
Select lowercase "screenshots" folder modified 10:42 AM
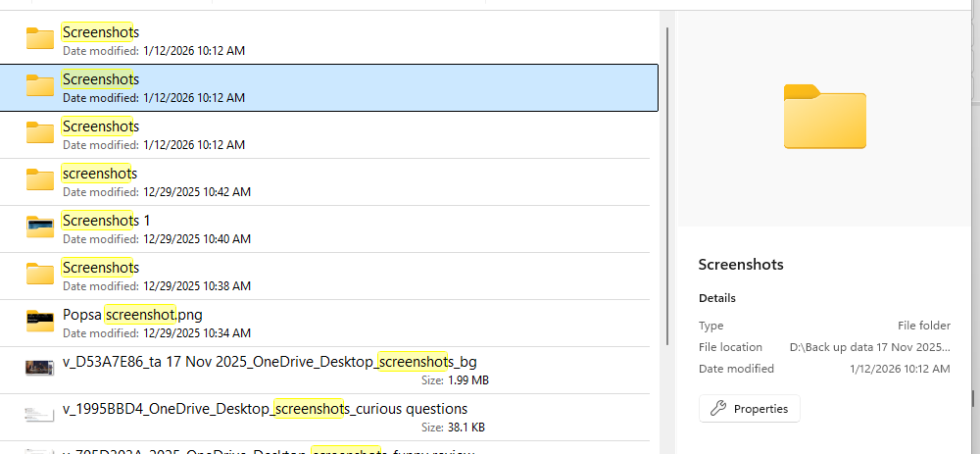(x=325, y=182)
